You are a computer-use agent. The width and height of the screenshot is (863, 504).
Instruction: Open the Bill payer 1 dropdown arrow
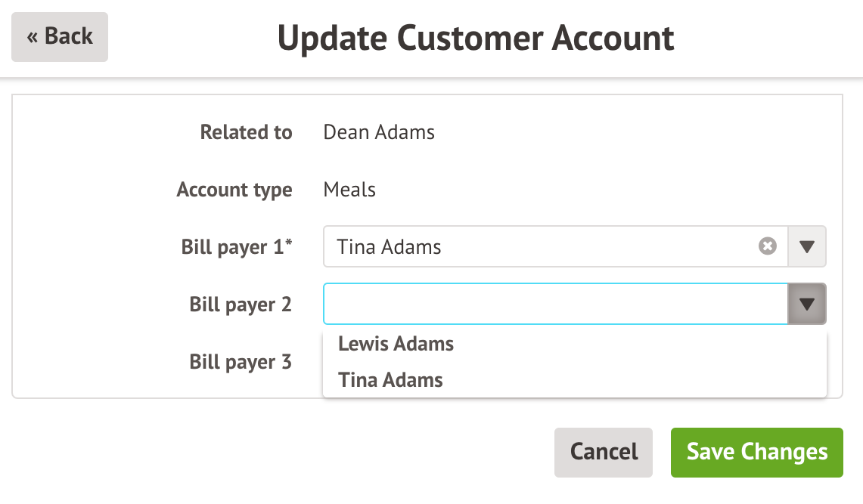(807, 246)
